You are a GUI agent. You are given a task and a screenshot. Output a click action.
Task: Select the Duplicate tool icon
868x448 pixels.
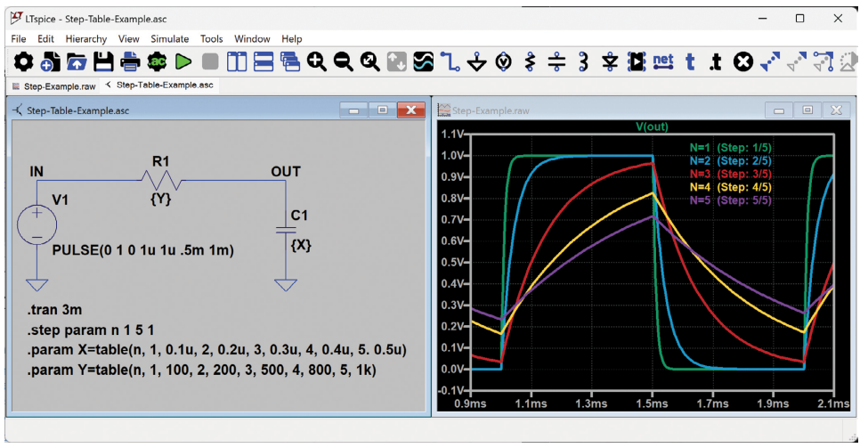pyautogui.click(x=770, y=61)
